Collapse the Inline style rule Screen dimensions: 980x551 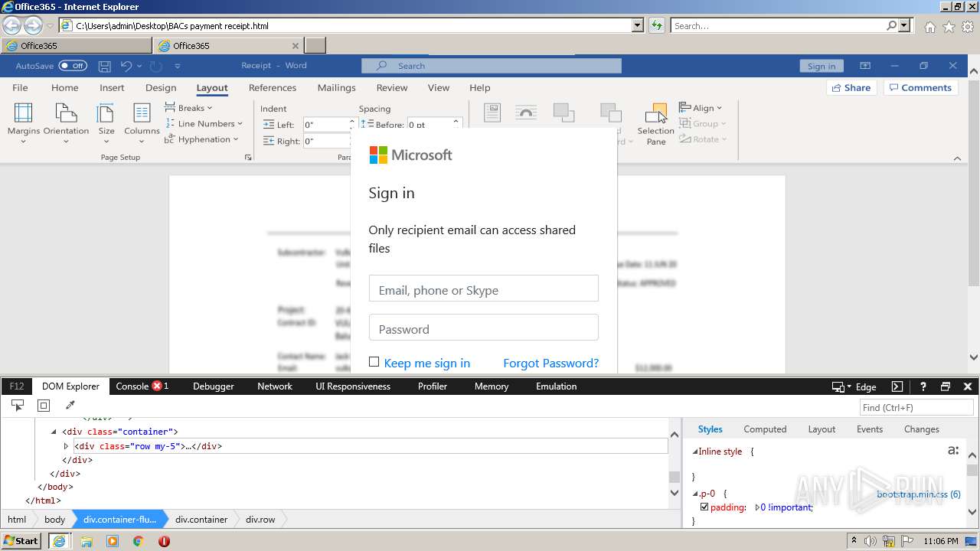695,452
